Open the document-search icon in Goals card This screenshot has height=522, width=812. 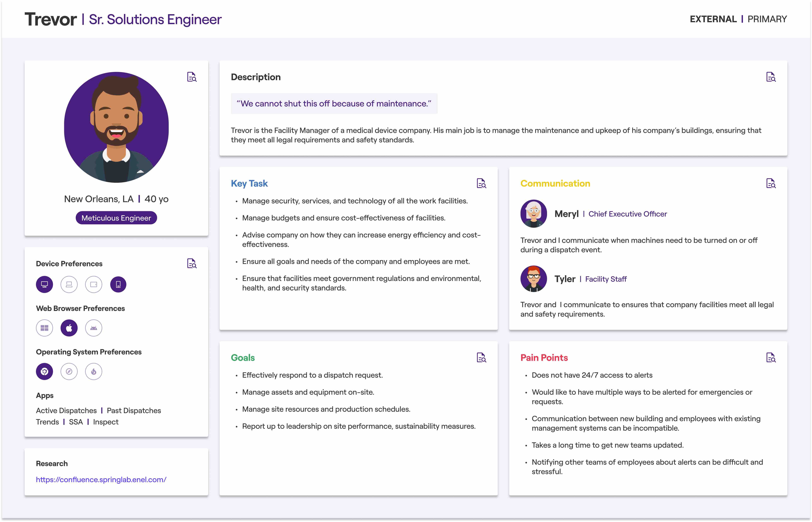click(481, 358)
